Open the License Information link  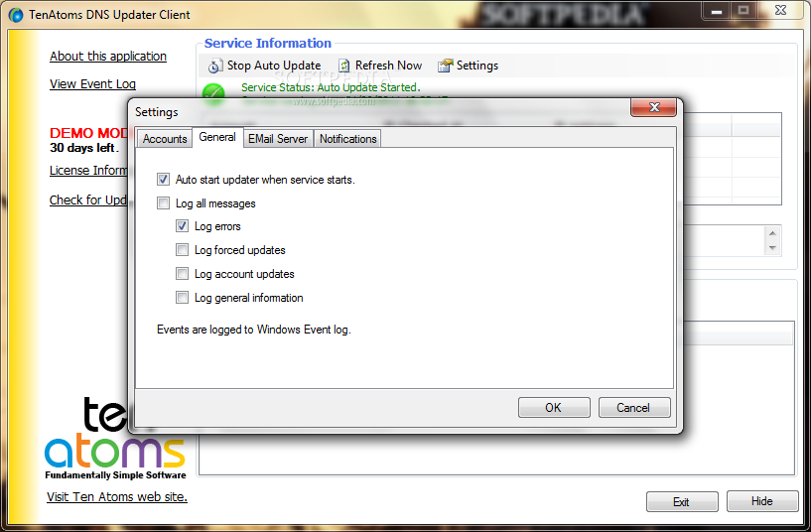pos(88,170)
